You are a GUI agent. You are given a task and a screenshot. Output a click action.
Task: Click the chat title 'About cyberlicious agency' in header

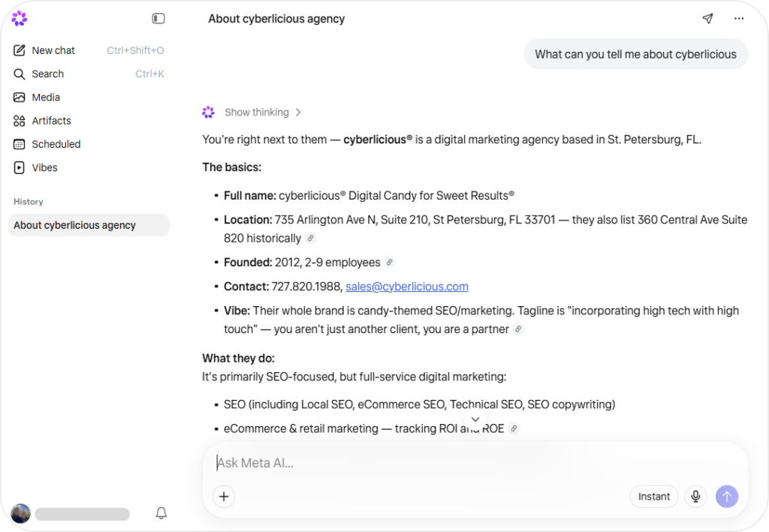[276, 19]
